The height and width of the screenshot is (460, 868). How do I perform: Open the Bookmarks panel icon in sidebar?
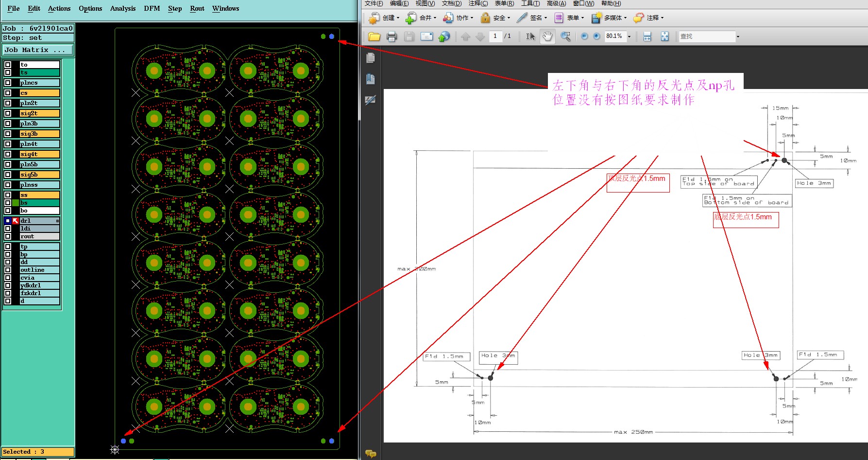(x=371, y=79)
